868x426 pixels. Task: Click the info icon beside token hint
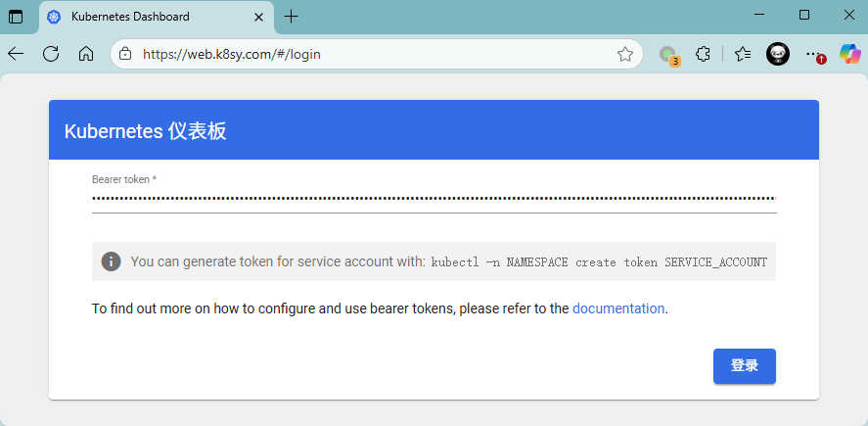coord(112,261)
